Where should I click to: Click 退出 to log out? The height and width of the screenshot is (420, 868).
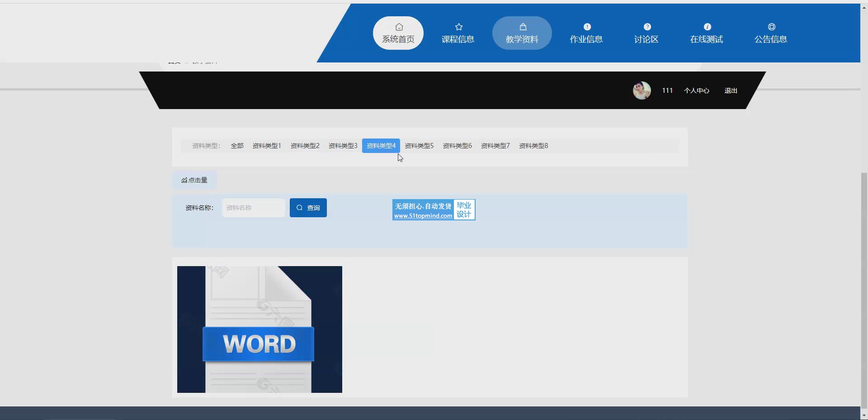(x=731, y=91)
